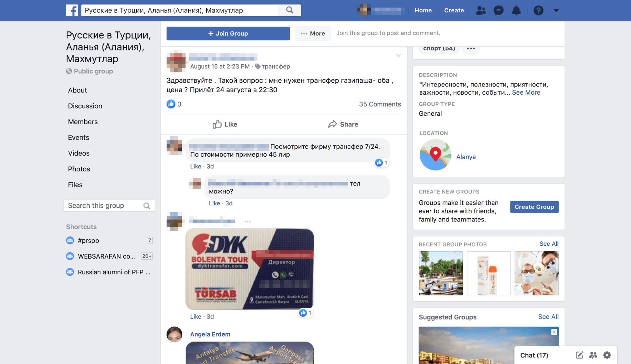Open the Files section

click(x=75, y=185)
